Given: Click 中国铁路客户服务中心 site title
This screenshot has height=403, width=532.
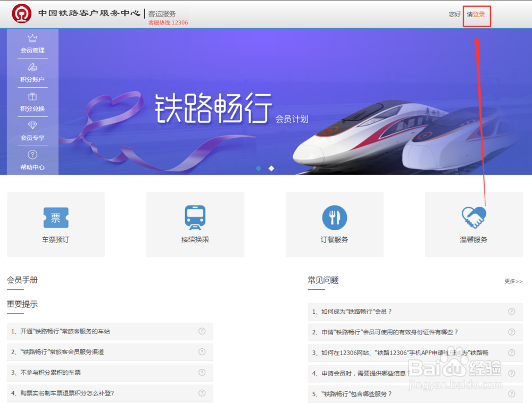Looking at the screenshot, I should (x=89, y=13).
